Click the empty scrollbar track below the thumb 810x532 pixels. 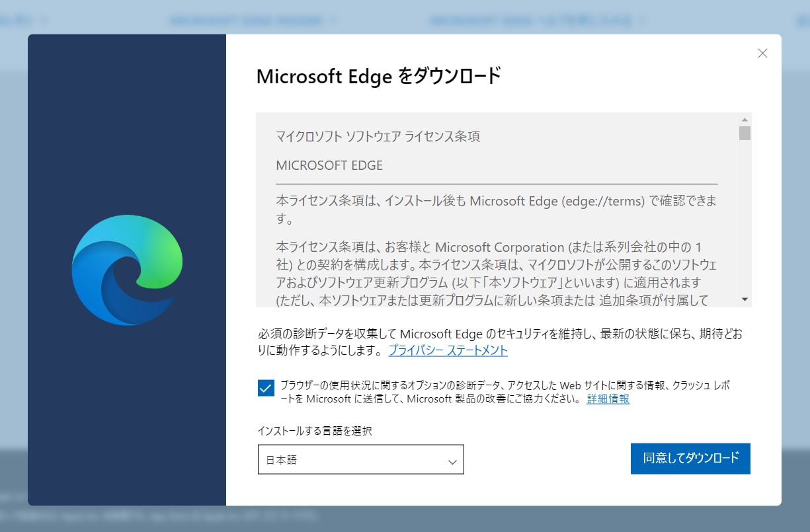(x=745, y=218)
